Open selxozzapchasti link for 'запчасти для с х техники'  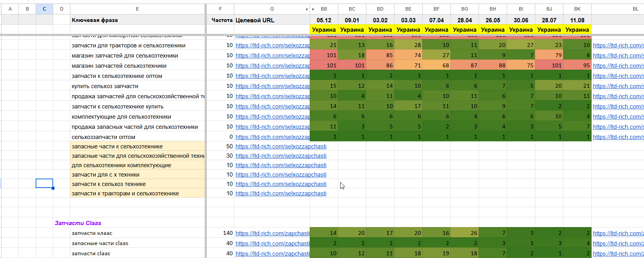coord(281,175)
